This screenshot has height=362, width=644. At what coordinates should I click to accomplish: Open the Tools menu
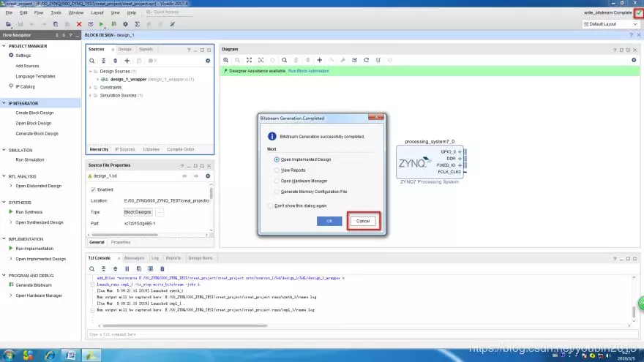click(56, 12)
